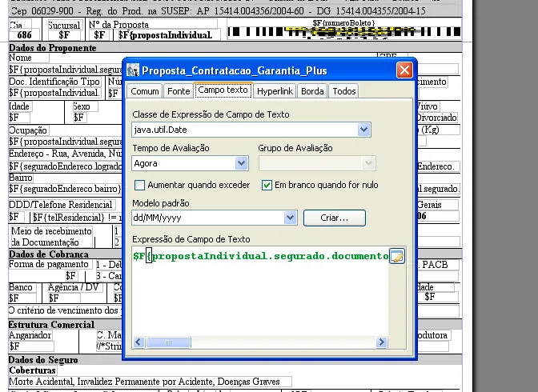Click the numeroBoleto barcode in the report
The image size is (538, 392).
(344, 32)
